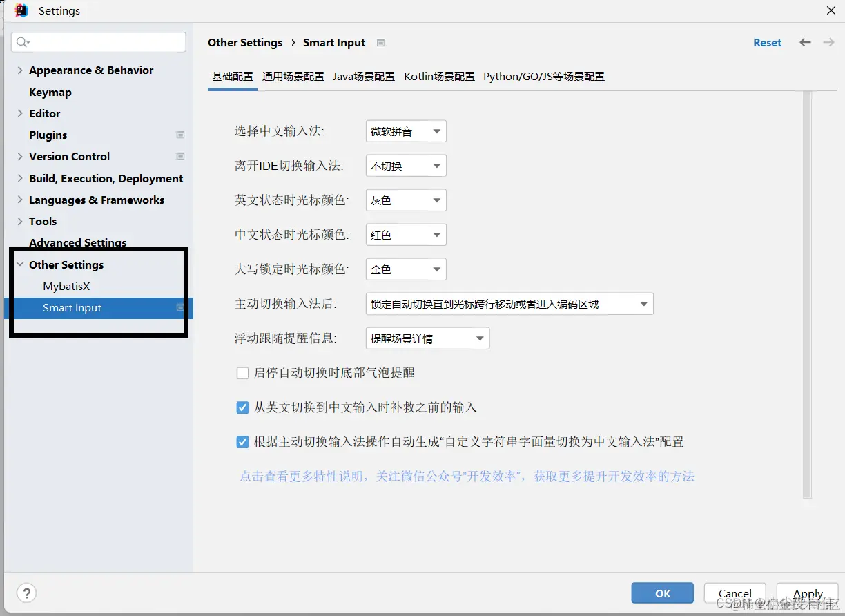Click the indicator icon beside Smart Input entry

tap(181, 307)
